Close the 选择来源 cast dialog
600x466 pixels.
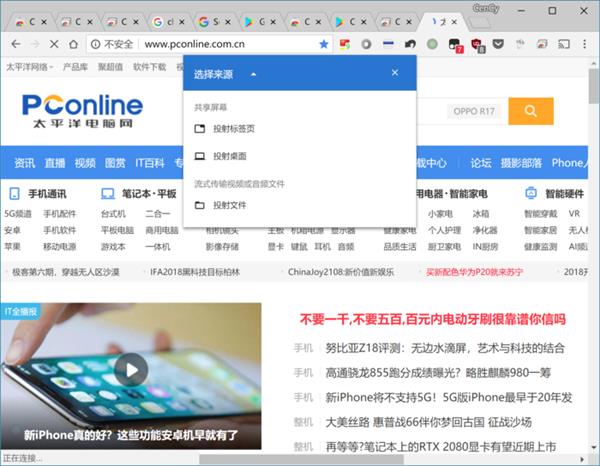395,73
